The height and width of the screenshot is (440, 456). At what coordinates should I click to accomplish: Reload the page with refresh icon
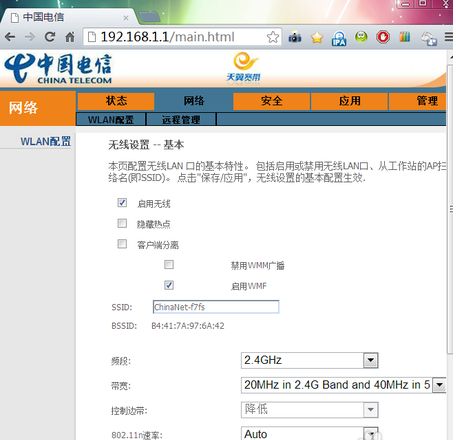click(50, 37)
